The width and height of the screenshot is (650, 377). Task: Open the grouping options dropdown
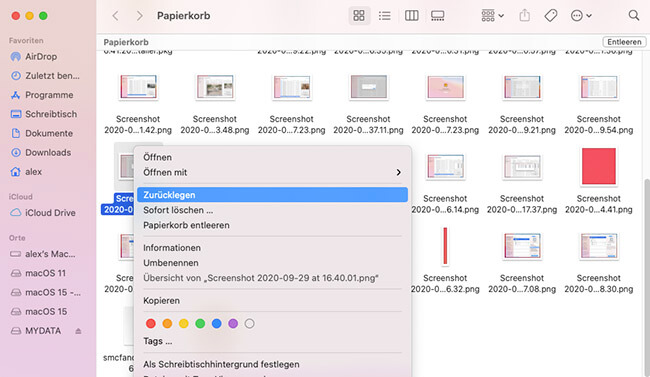click(x=492, y=16)
